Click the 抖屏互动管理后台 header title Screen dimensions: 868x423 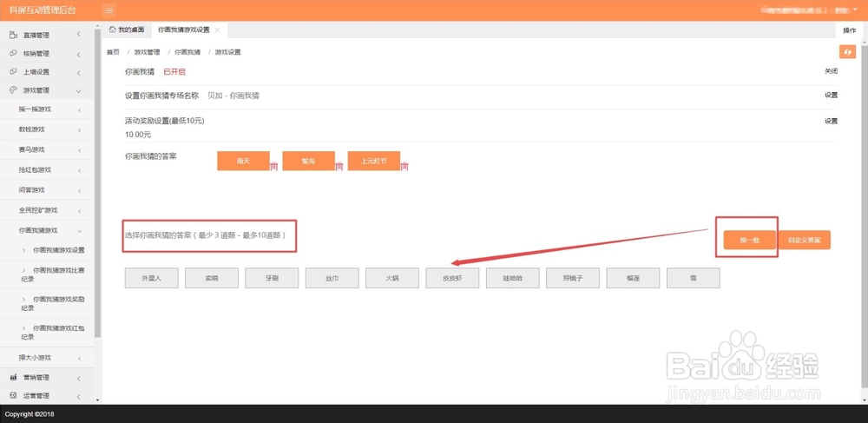tap(43, 10)
